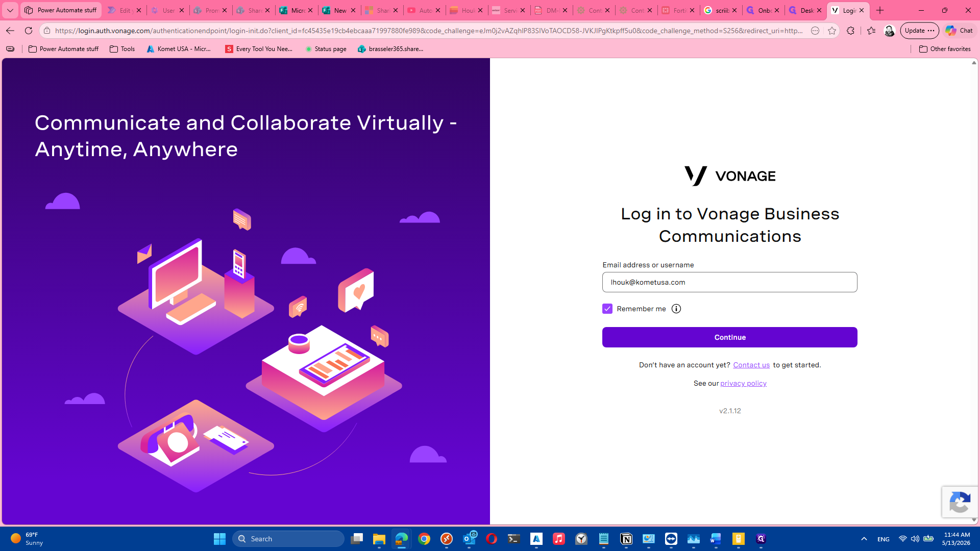Viewport: 980px width, 551px height.
Task: Open TeamViewer from the taskbar
Action: coord(671,539)
